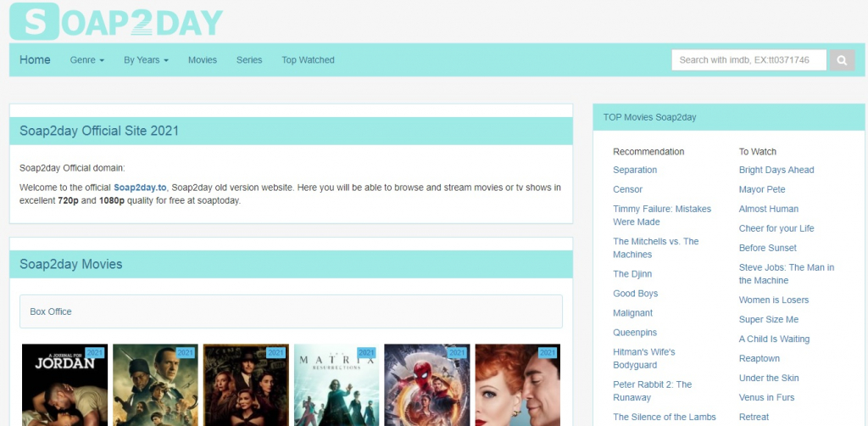Focus the imdb search field
Image resolution: width=868 pixels, height=426 pixels.
749,60
